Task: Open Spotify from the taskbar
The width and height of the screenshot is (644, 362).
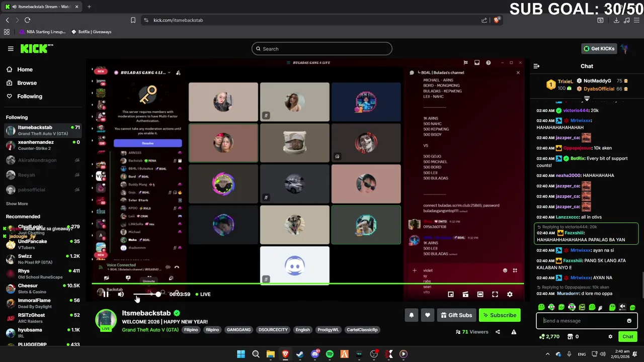Action: 330,354
